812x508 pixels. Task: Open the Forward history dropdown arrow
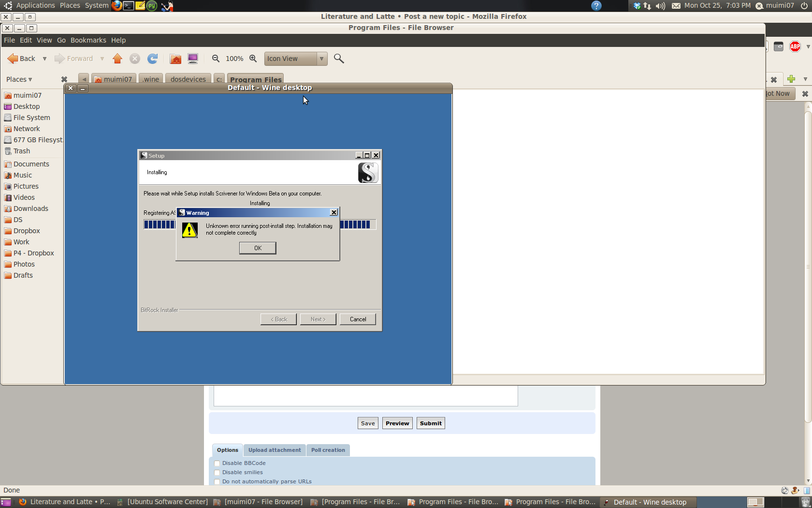(102, 59)
